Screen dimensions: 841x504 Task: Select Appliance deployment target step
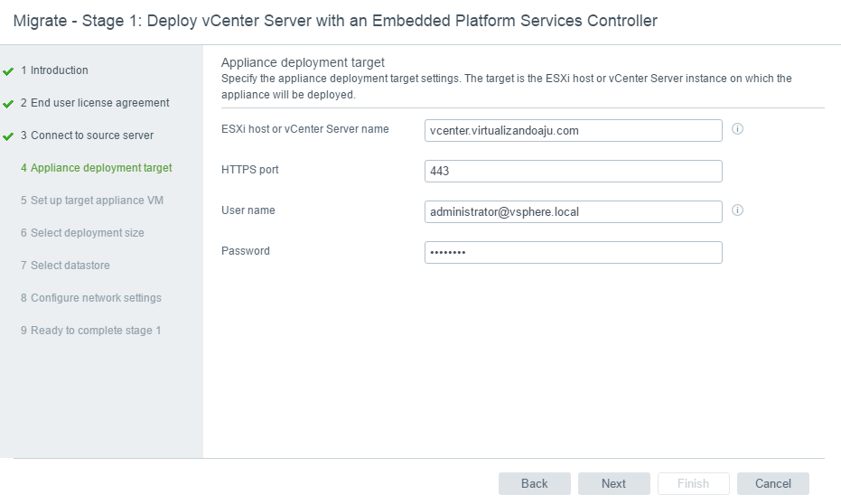[x=96, y=168]
